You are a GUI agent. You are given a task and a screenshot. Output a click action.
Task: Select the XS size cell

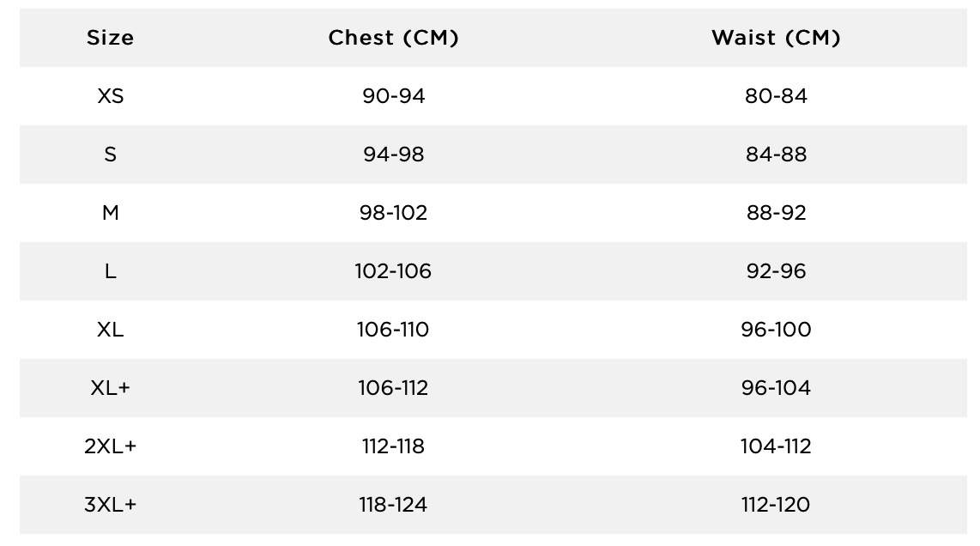(110, 95)
